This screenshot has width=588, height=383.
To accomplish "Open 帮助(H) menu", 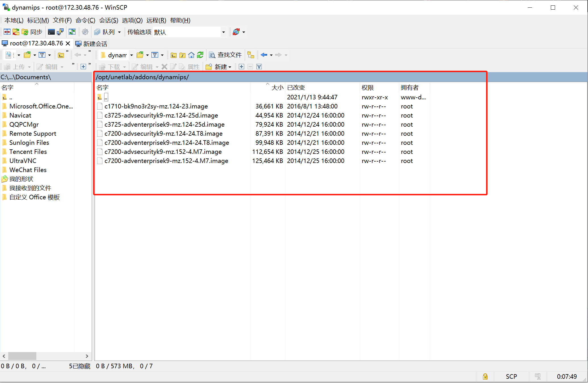I will (180, 20).
